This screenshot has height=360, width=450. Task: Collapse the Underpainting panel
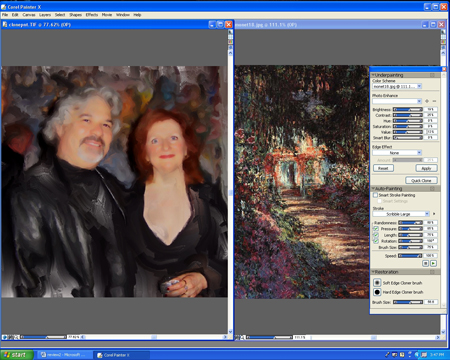[373, 75]
